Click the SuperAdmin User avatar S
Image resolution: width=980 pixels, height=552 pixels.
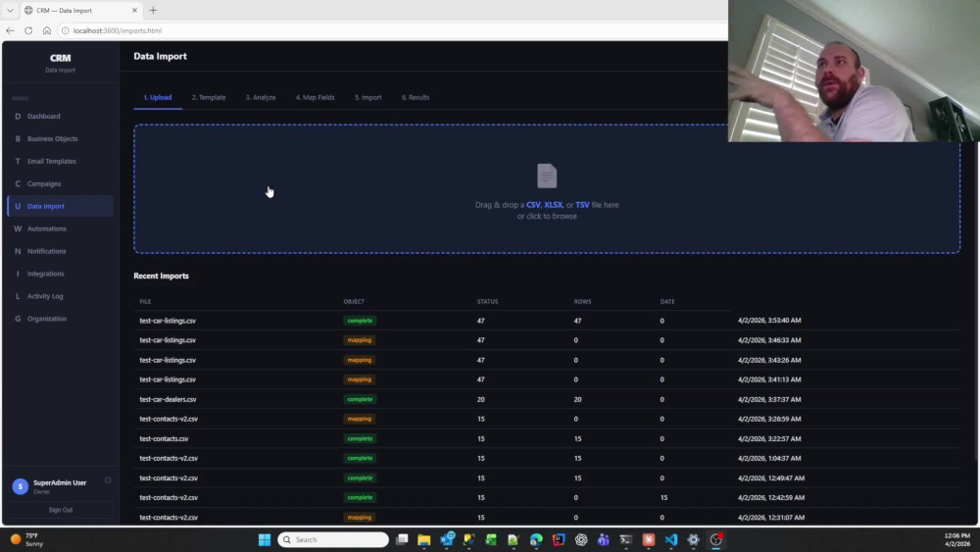pos(20,486)
